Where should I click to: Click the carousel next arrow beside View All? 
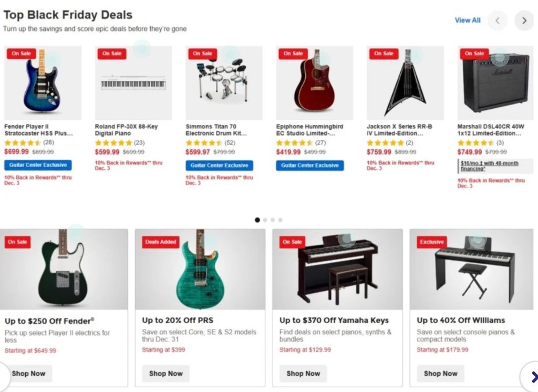[x=524, y=21]
